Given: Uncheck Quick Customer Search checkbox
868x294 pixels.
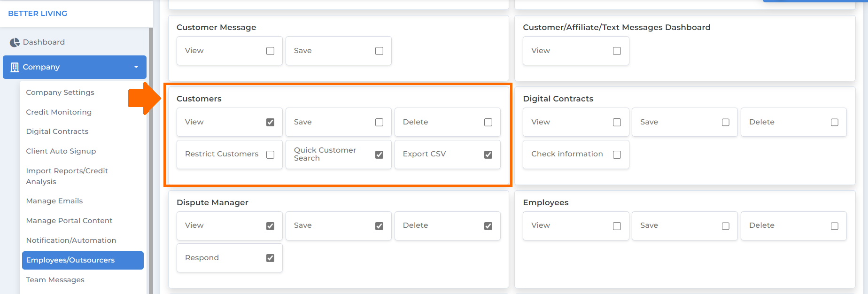Looking at the screenshot, I should (380, 155).
